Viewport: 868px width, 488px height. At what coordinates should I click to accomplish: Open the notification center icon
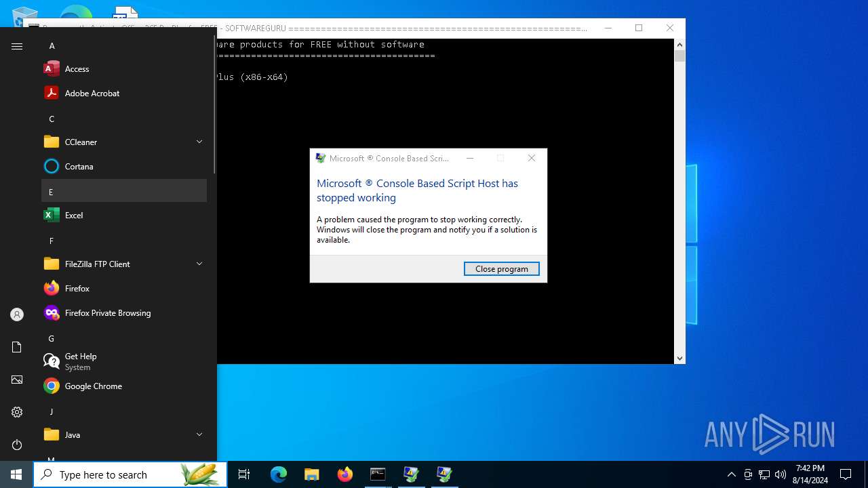[x=846, y=474]
